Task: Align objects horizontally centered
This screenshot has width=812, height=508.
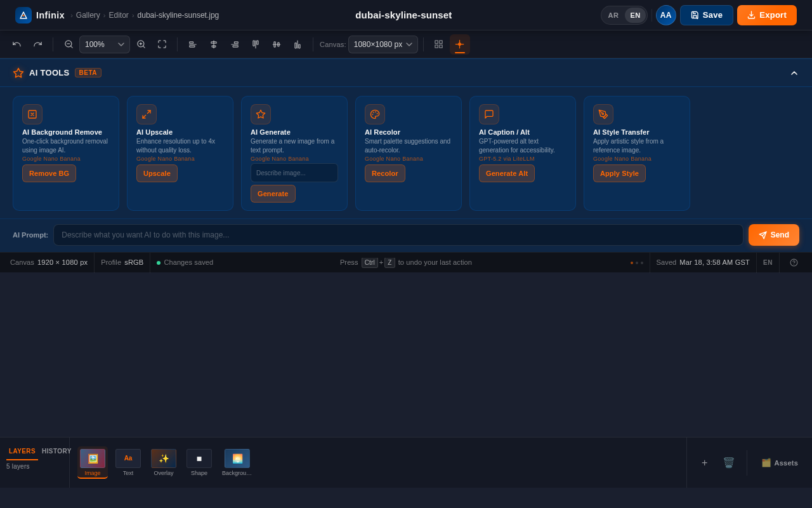Action: [214, 44]
